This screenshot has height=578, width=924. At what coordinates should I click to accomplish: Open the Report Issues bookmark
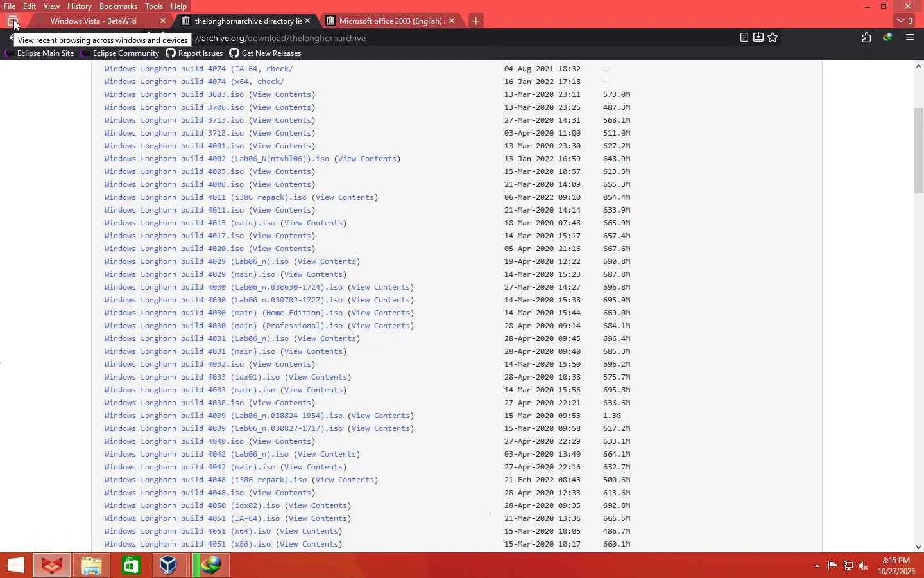click(x=194, y=53)
